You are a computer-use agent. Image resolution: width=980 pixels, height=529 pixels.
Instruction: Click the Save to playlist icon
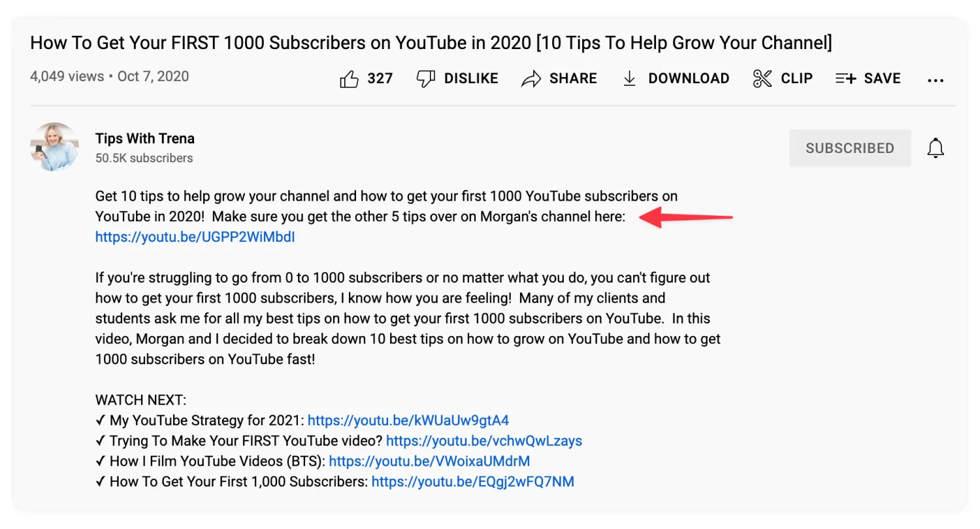click(845, 79)
